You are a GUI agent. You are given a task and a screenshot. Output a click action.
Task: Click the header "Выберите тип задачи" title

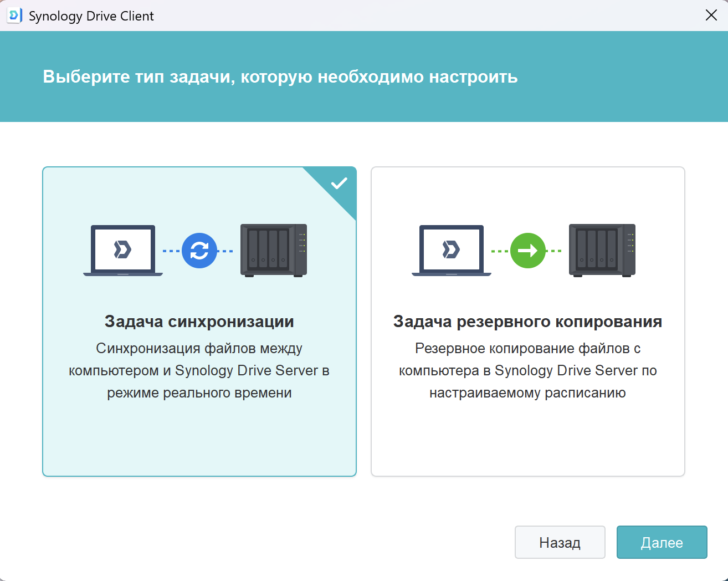[x=280, y=77]
